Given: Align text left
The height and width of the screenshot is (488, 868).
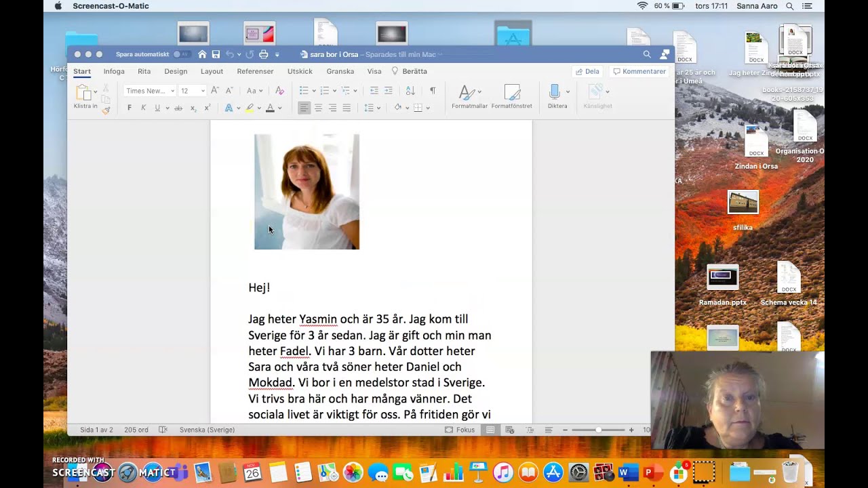Looking at the screenshot, I should coord(304,108).
